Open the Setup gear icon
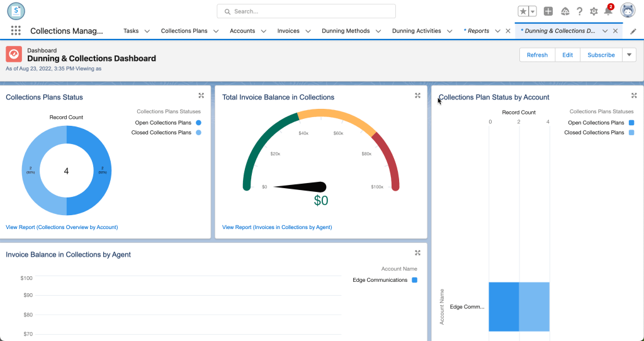 (594, 11)
